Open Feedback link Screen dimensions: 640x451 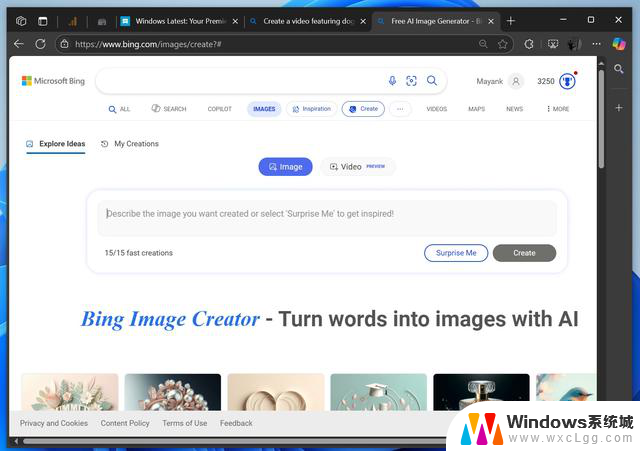(x=236, y=423)
